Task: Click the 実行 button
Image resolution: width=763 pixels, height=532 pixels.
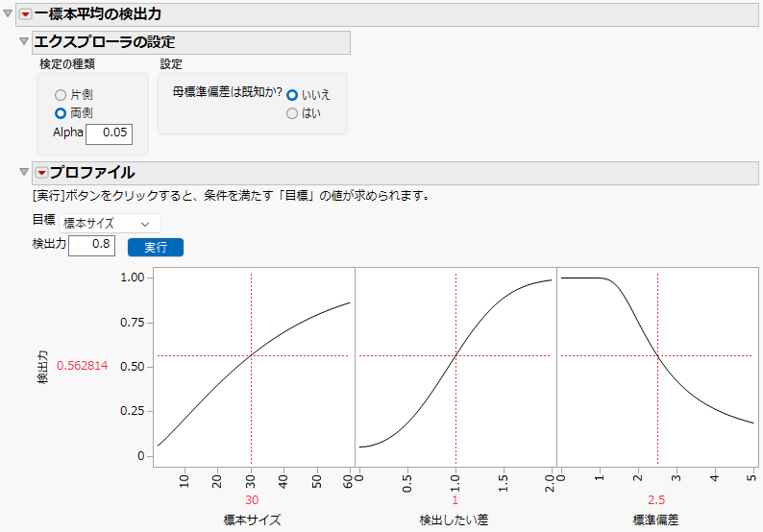Action: click(x=156, y=247)
